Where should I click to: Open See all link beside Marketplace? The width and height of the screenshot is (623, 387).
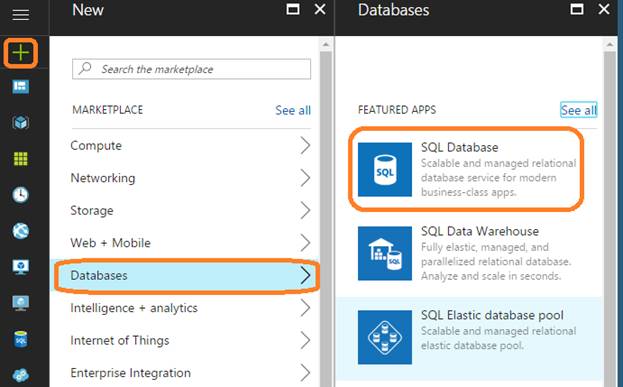click(x=293, y=110)
